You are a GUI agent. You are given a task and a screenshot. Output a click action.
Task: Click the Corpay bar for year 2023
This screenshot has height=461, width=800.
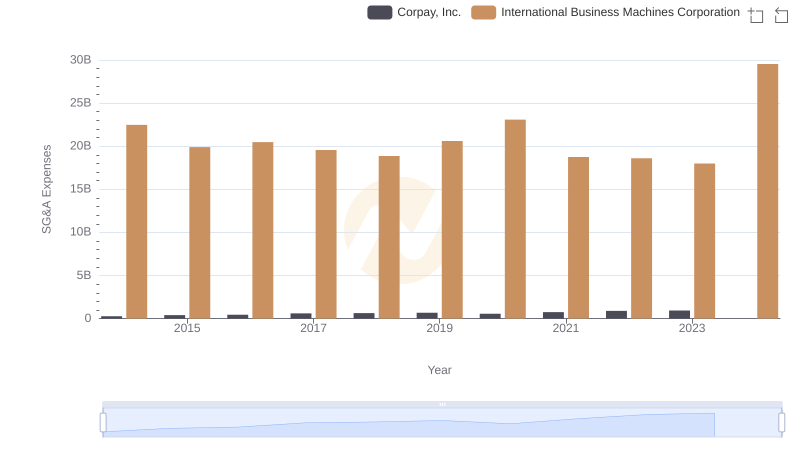coord(679,314)
